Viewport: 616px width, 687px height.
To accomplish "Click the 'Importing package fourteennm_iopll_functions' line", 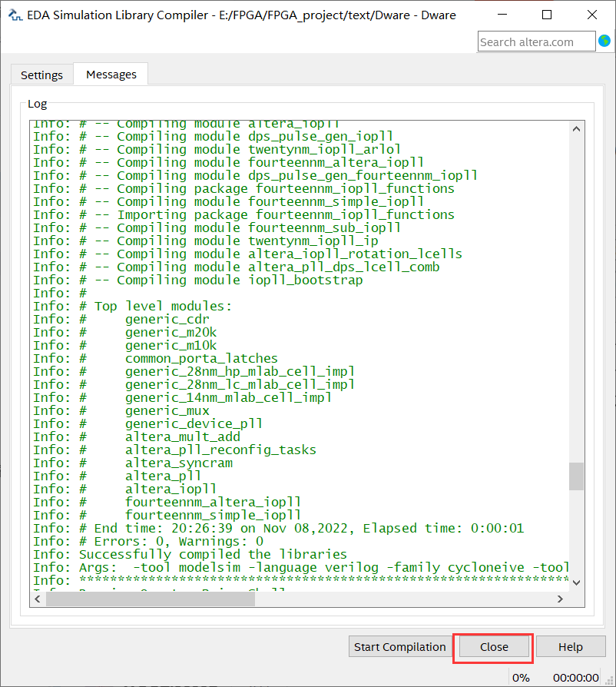I will 243,214.
